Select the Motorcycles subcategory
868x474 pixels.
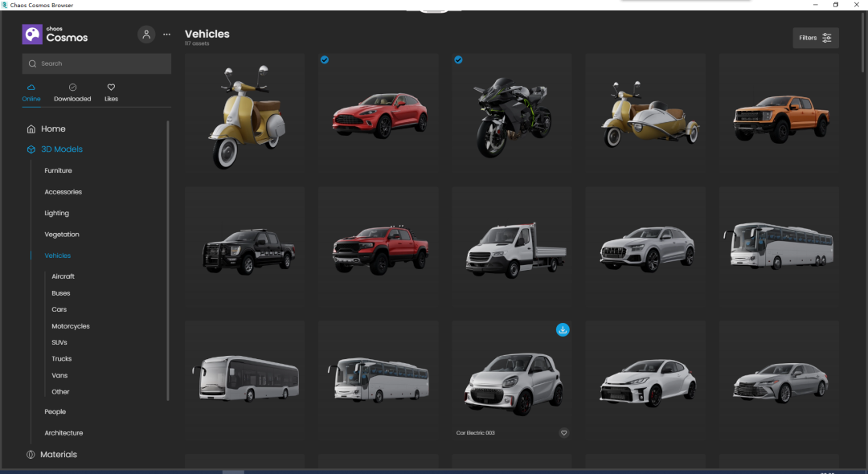click(71, 326)
